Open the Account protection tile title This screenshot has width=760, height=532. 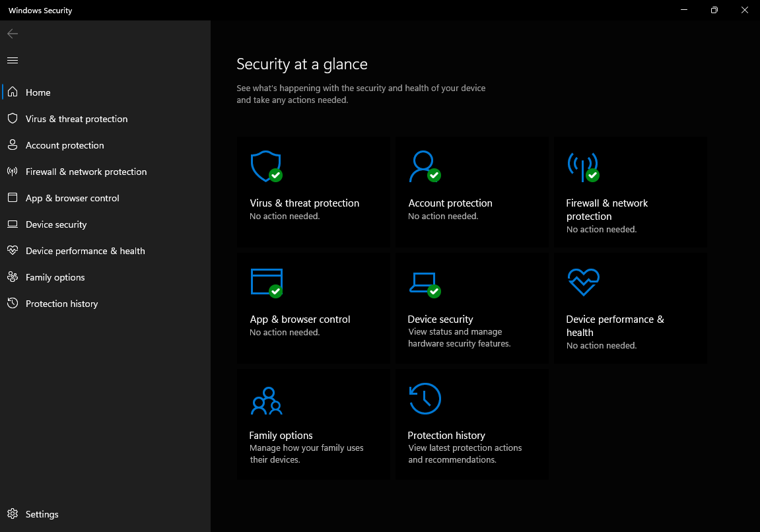(450, 203)
